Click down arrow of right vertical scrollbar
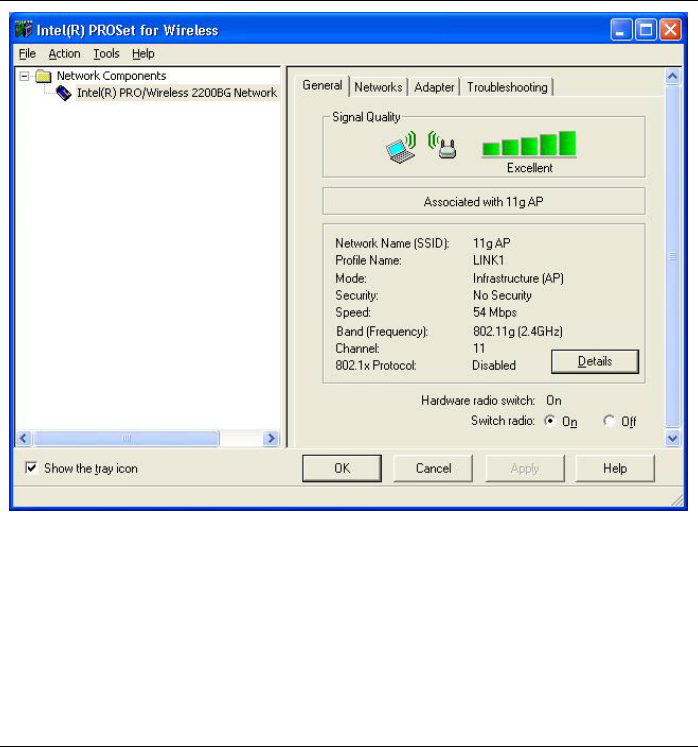698x747 pixels. (672, 438)
